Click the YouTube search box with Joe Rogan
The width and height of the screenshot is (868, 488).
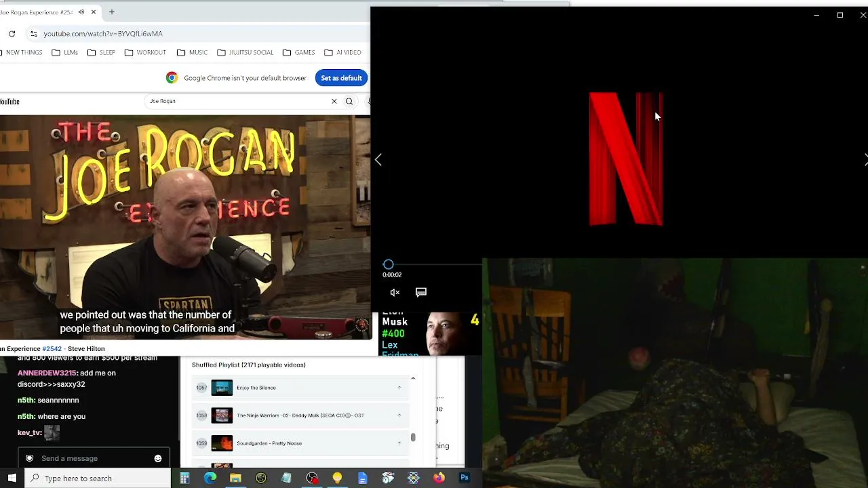pyautogui.click(x=237, y=101)
